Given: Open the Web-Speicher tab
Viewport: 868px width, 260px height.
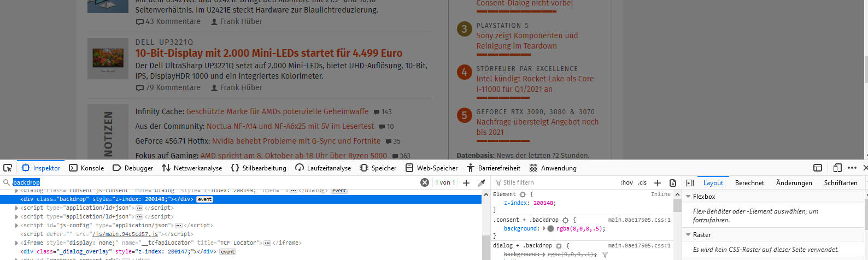Looking at the screenshot, I should point(431,168).
